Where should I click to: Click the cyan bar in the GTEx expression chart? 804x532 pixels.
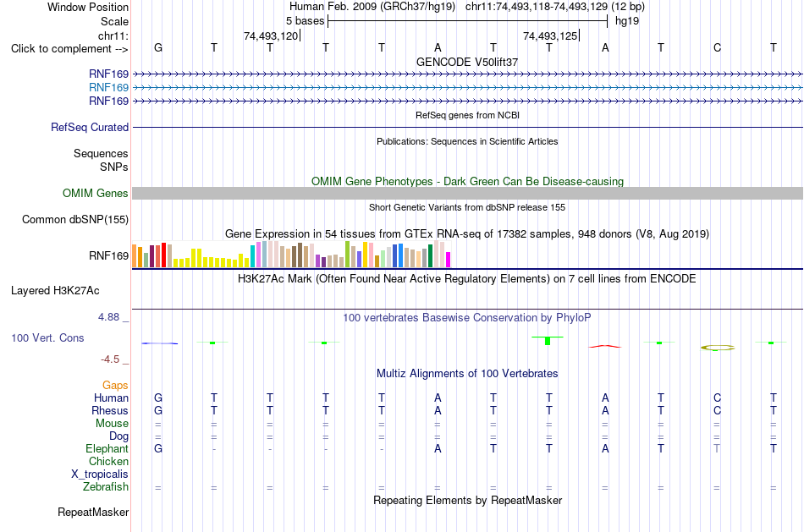pyautogui.click(x=253, y=256)
